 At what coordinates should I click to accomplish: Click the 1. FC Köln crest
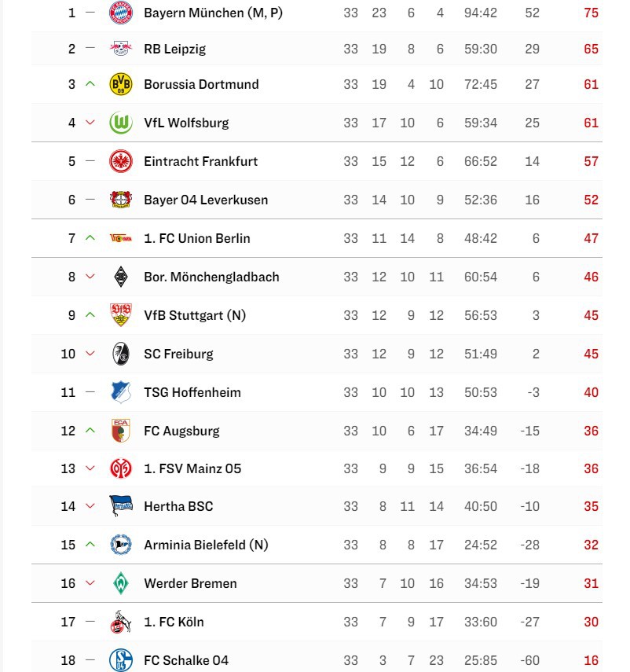pyautogui.click(x=121, y=622)
